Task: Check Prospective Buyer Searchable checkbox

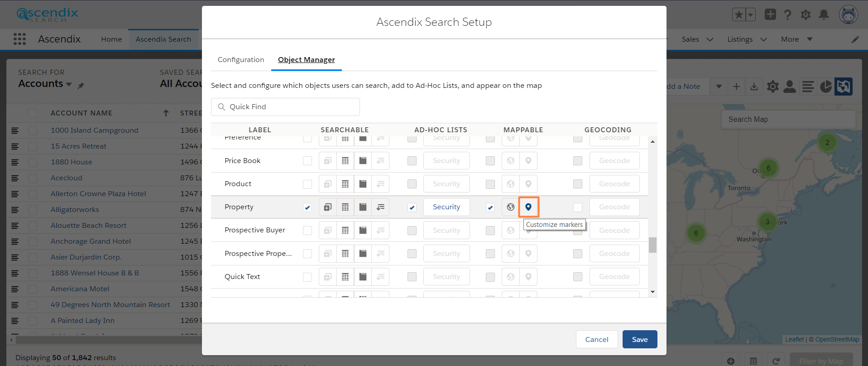Action: tap(307, 231)
